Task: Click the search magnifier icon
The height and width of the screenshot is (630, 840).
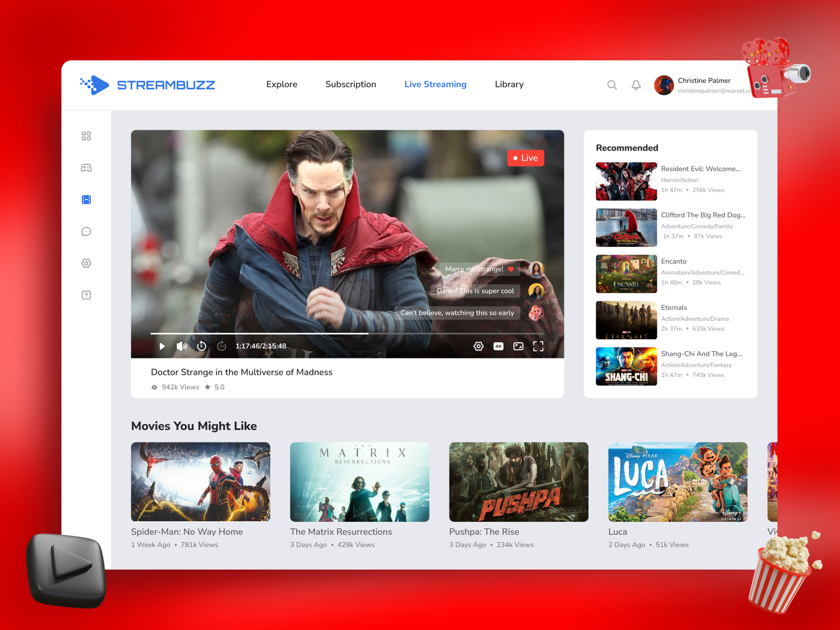Action: click(x=612, y=85)
